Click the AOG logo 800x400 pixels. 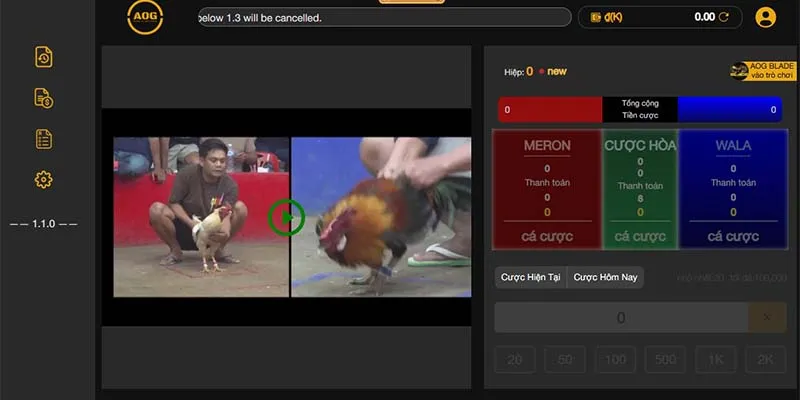tap(145, 17)
